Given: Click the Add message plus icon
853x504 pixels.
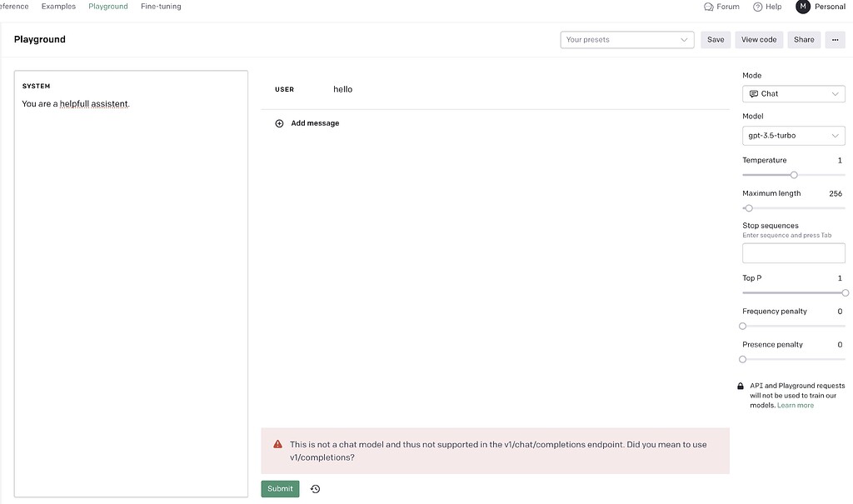Looking at the screenshot, I should point(279,122).
